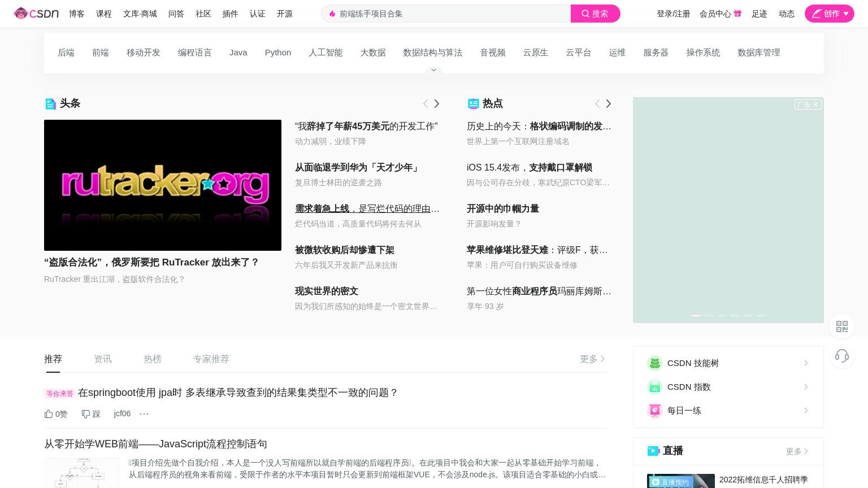This screenshot has height=488, width=868.
Task: Open the rutracker.org headline image
Action: (163, 185)
